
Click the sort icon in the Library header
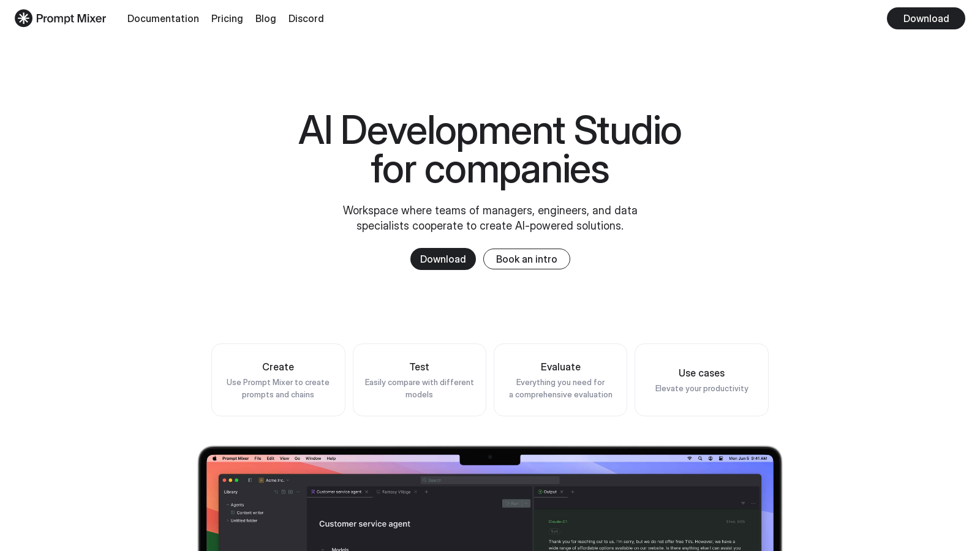(x=276, y=492)
